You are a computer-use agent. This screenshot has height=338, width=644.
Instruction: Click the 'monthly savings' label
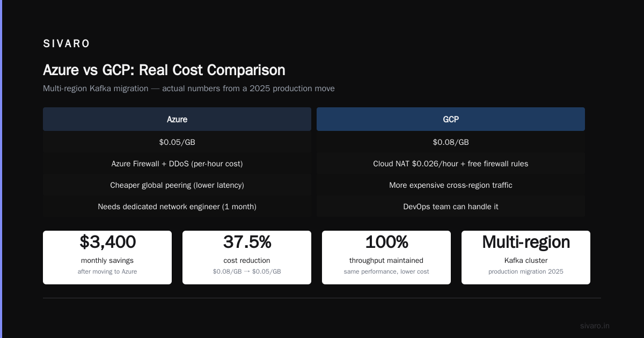click(107, 261)
